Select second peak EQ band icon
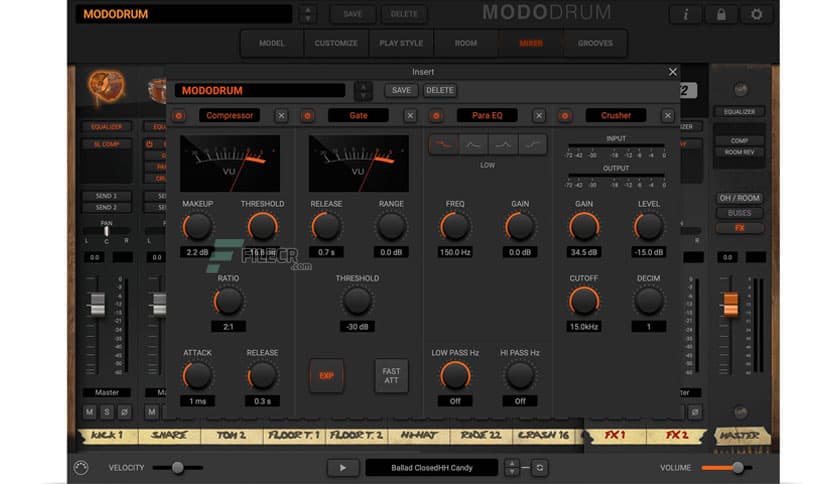 click(473, 144)
